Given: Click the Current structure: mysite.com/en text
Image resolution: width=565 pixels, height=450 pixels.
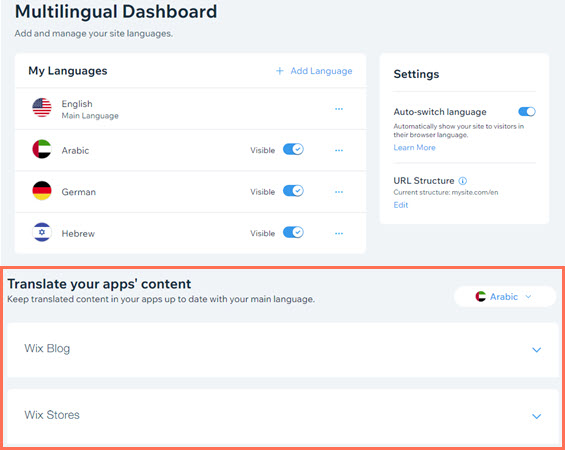Looking at the screenshot, I should (446, 192).
